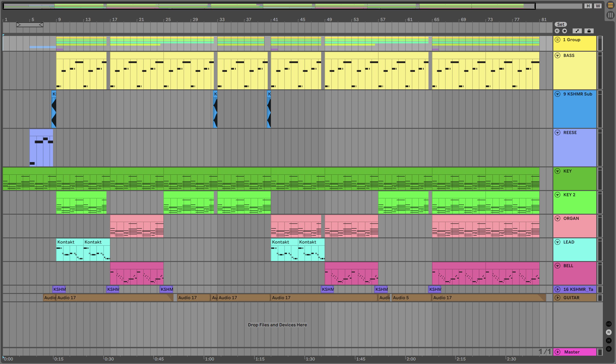The width and height of the screenshot is (616, 364).
Task: Switch to Session view selector icon
Action: 610,15
